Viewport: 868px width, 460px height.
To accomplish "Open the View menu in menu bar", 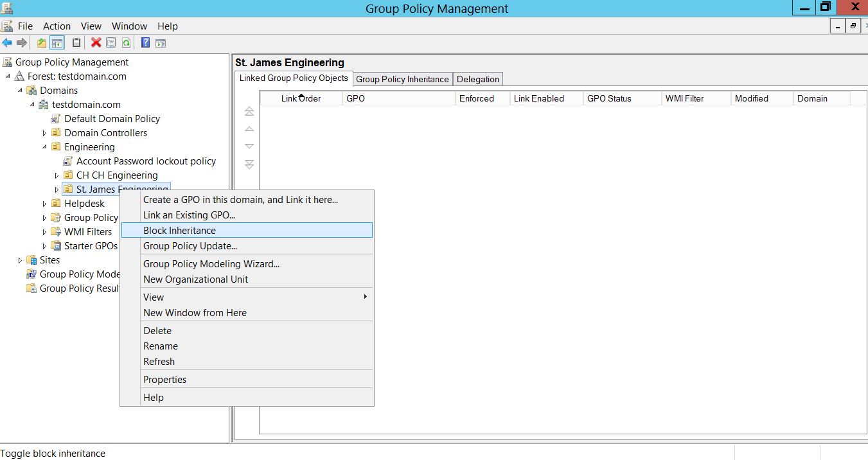I will [x=91, y=26].
